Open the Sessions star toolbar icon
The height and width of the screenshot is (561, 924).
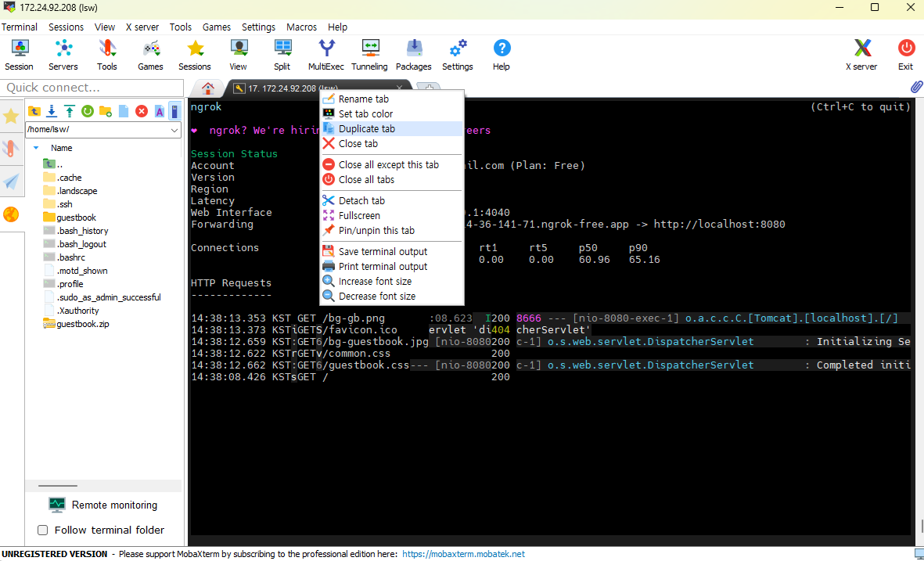click(195, 55)
